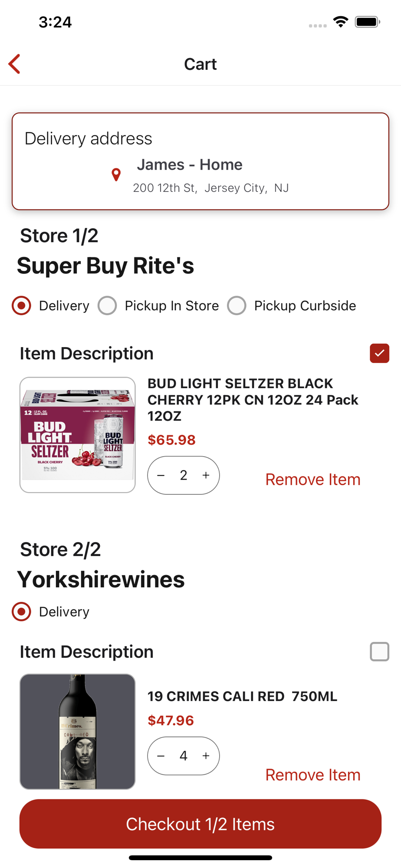Image resolution: width=401 pixels, height=868 pixels.
Task: Increase 19 Crimes quantity with plus
Action: (x=206, y=756)
